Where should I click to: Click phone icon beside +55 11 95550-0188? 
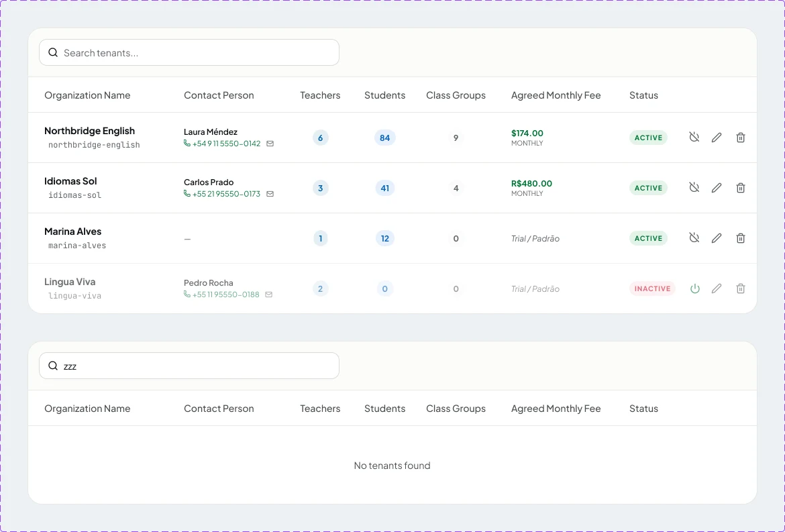187,294
